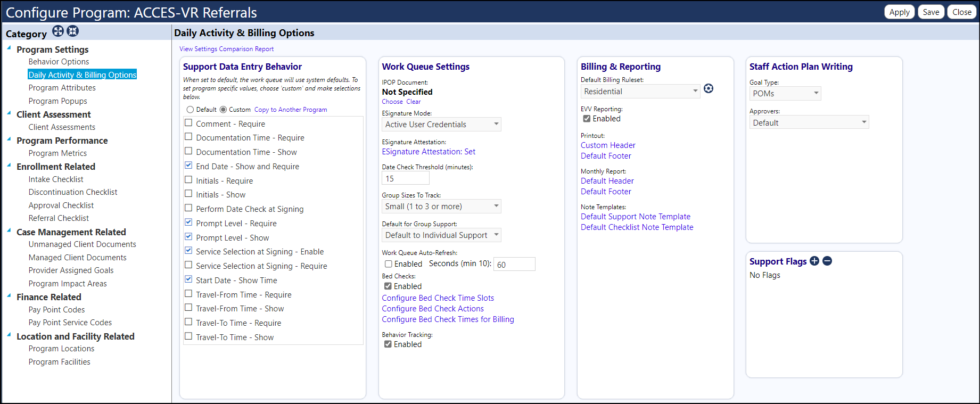This screenshot has height=404, width=980.
Task: Click Date Check Threshold minutes field
Action: click(x=406, y=178)
